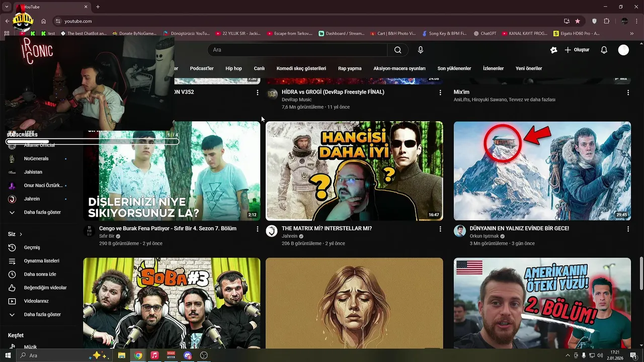Play DÜNYANIN EN YALNIZ EVİNDE thumbnail
This screenshot has width=644, height=362.
[x=542, y=171]
